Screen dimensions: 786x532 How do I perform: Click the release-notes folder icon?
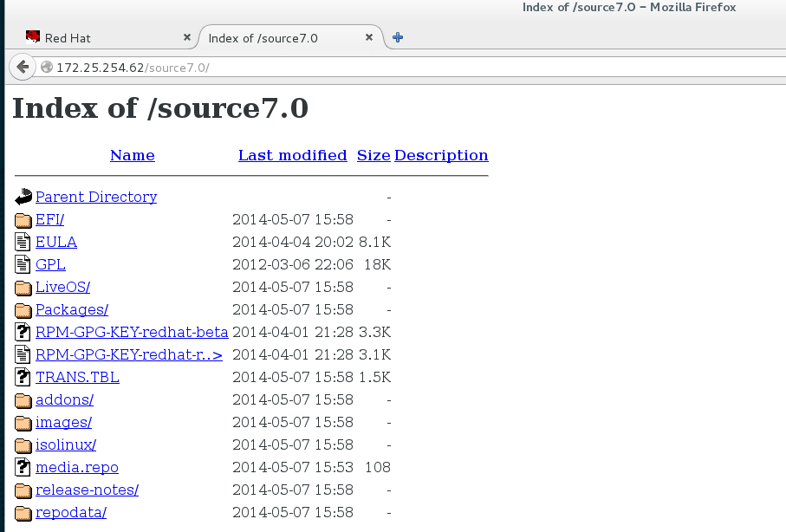coord(23,491)
